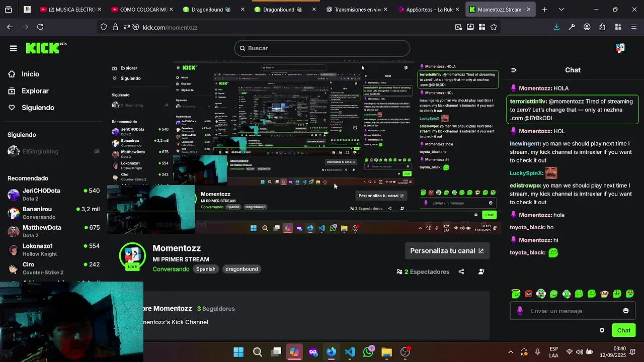The height and width of the screenshot is (362, 644).
Task: Open File Explorer from the taskbar
Action: click(x=386, y=352)
